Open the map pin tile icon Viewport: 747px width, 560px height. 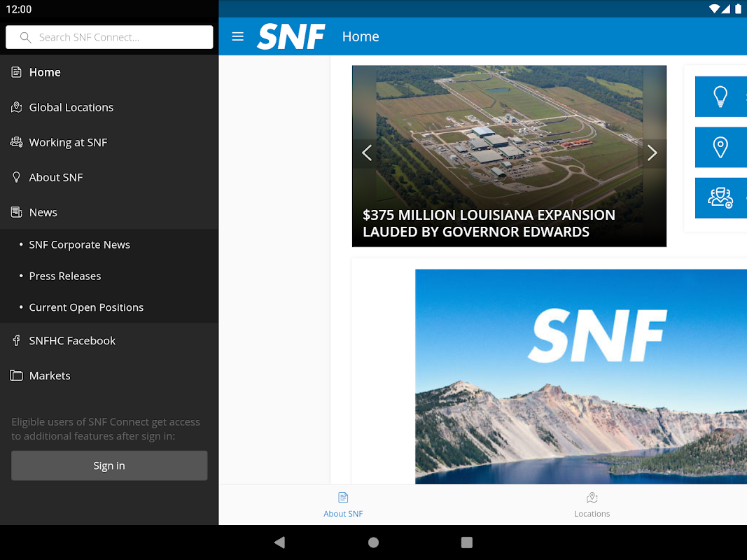[720, 147]
